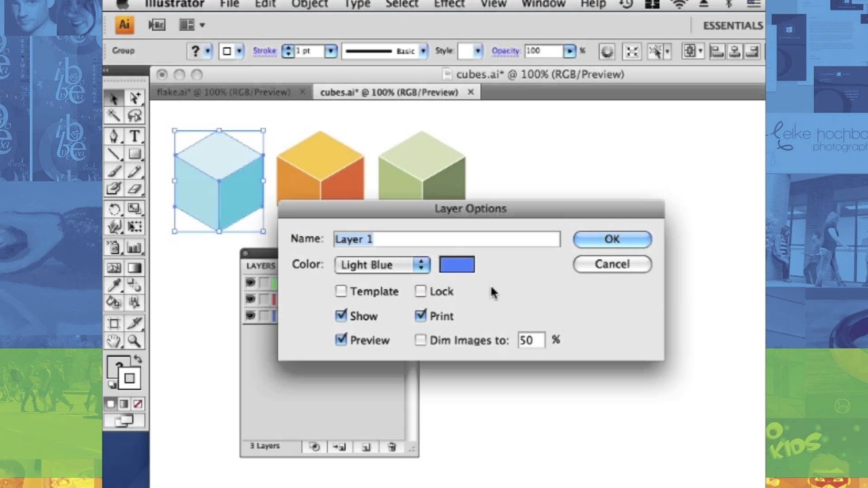Select the Eyedropper tool
This screenshot has height=488, width=868.
click(x=114, y=285)
